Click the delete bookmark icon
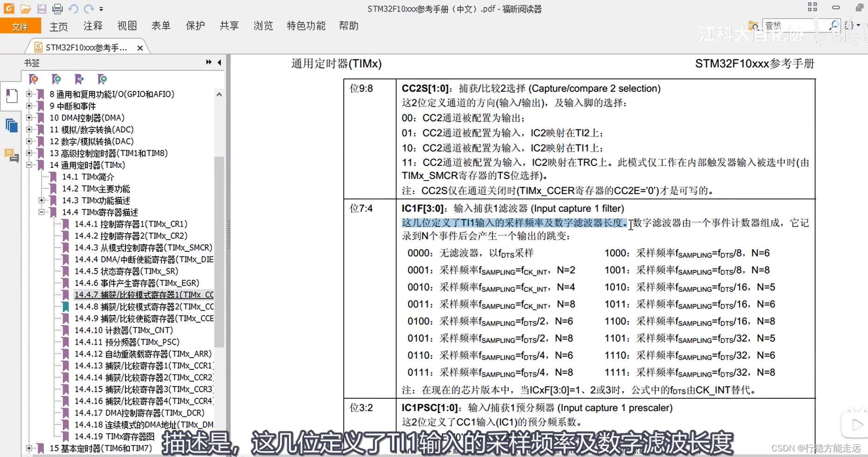 point(34,79)
